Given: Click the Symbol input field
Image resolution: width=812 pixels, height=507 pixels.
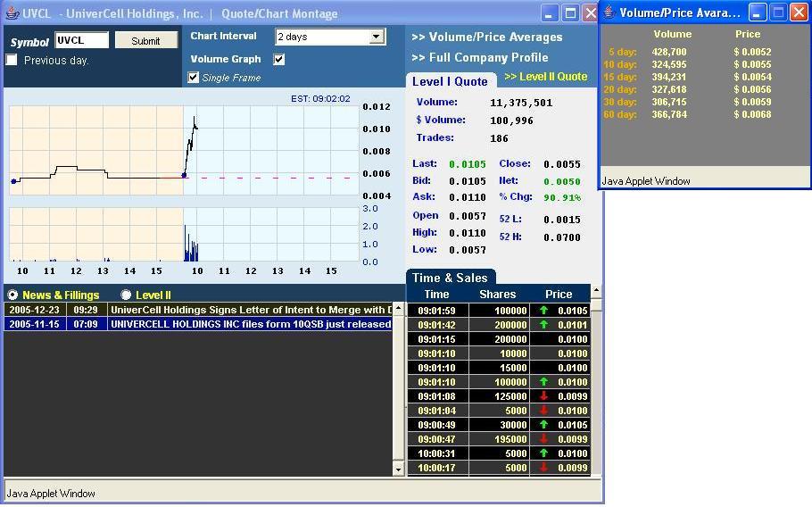Looking at the screenshot, I should coord(82,40).
